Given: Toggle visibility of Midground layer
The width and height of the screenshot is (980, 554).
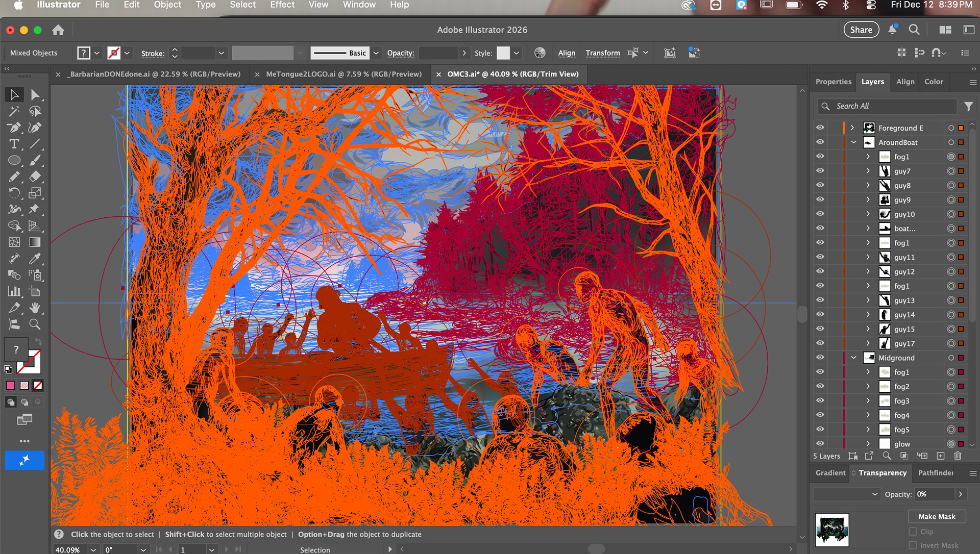Looking at the screenshot, I should coord(820,358).
